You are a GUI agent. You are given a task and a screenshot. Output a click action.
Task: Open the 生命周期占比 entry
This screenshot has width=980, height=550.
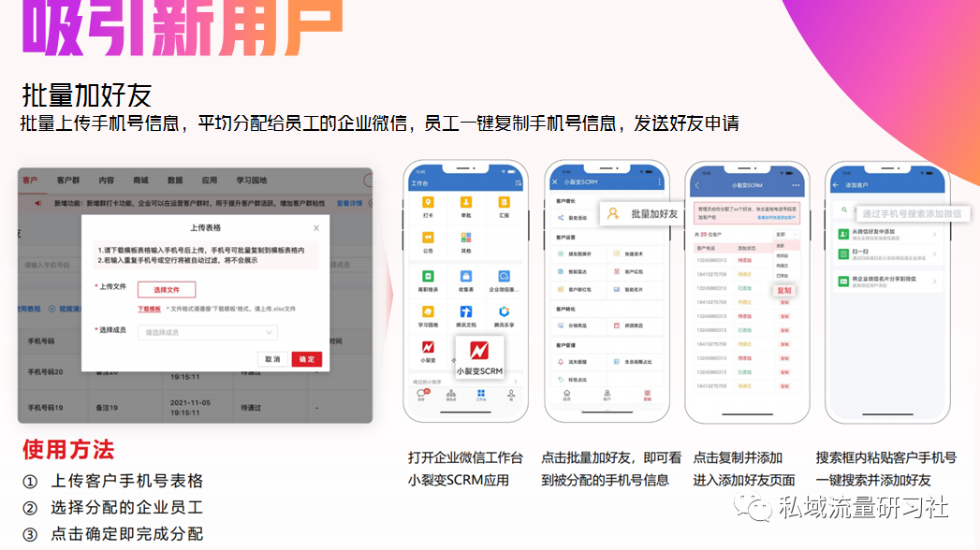(x=633, y=362)
